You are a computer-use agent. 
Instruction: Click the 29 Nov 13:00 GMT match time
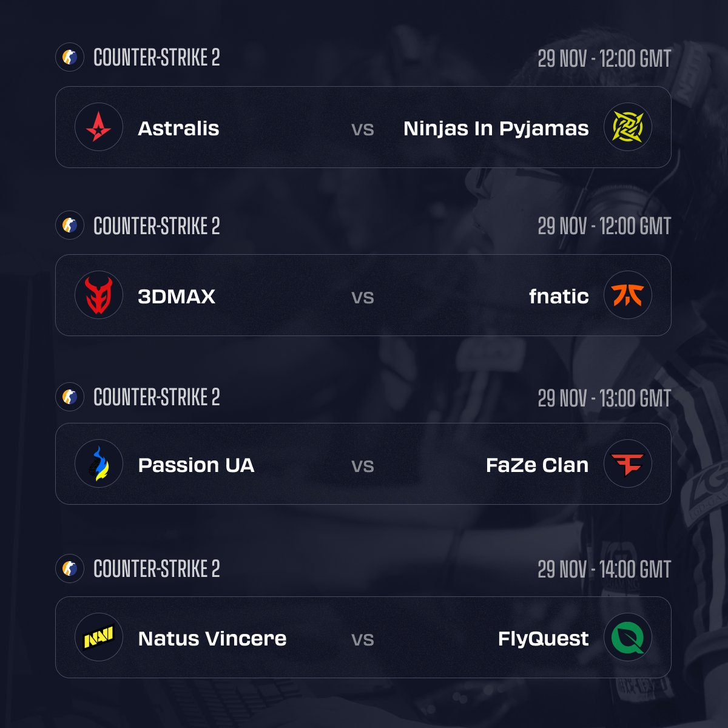(x=604, y=399)
